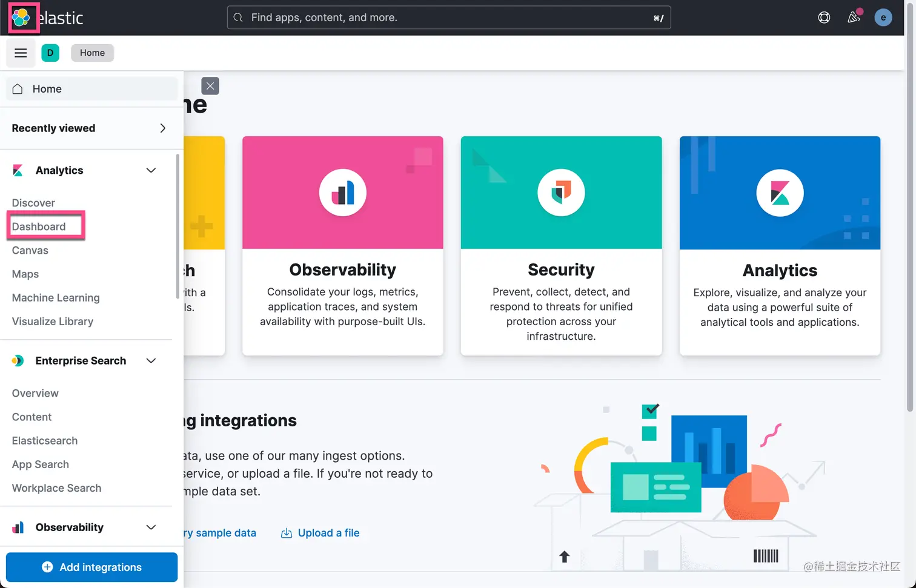Click the Observability sidebar heading text
The width and height of the screenshot is (916, 588).
point(70,527)
